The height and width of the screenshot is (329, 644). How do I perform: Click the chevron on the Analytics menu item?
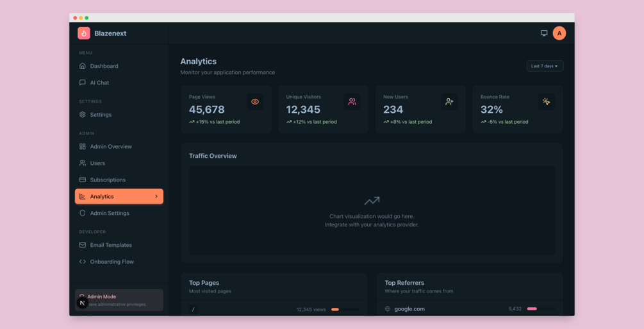click(156, 197)
